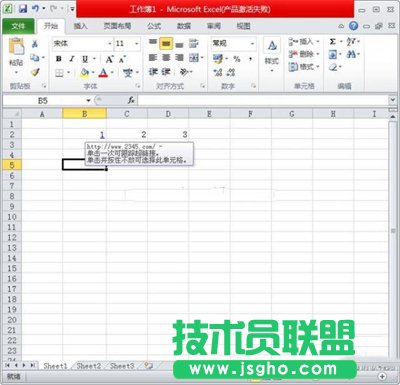Toggle Underline formatting
Screen dimensions: 400x385
point(85,59)
